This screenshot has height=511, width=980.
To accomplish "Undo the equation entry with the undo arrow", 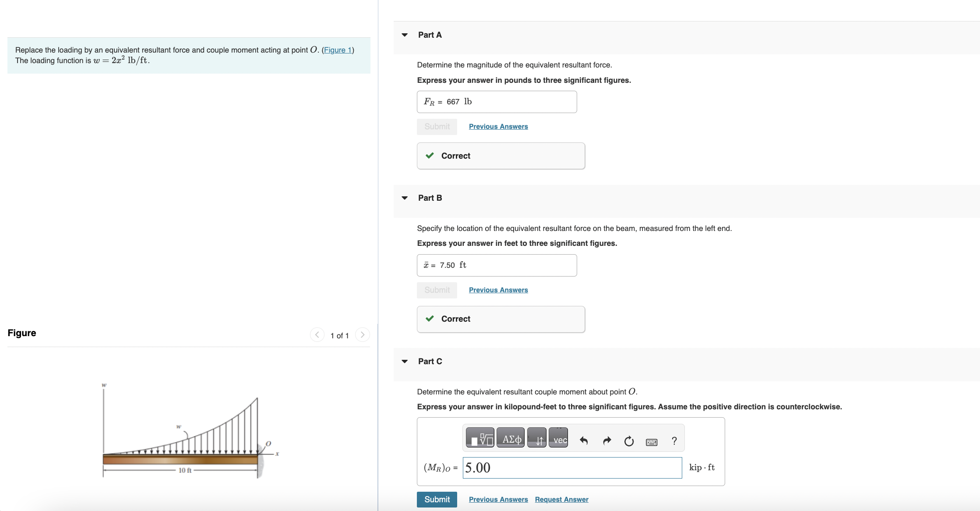I will click(584, 441).
